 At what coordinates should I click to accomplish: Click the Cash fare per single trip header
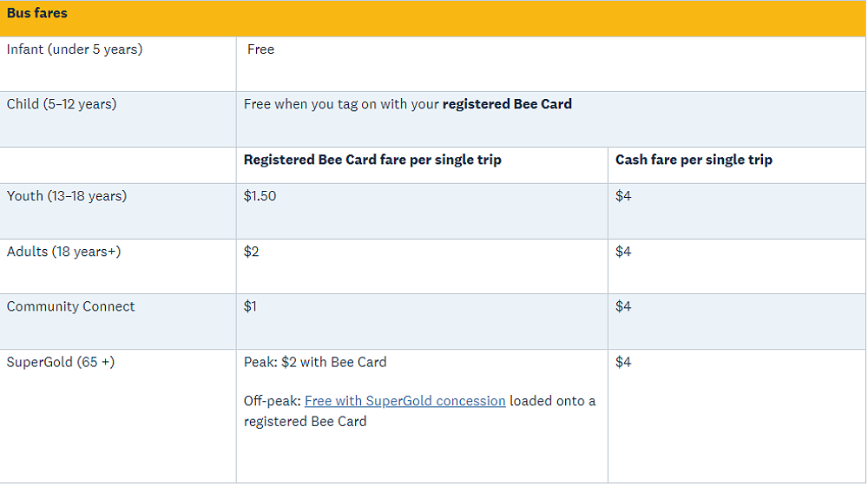[694, 160]
